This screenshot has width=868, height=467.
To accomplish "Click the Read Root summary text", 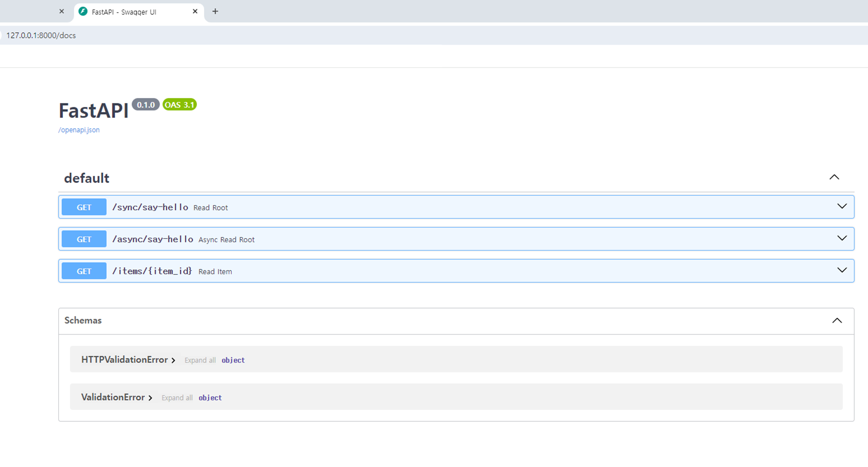I will tap(210, 208).
